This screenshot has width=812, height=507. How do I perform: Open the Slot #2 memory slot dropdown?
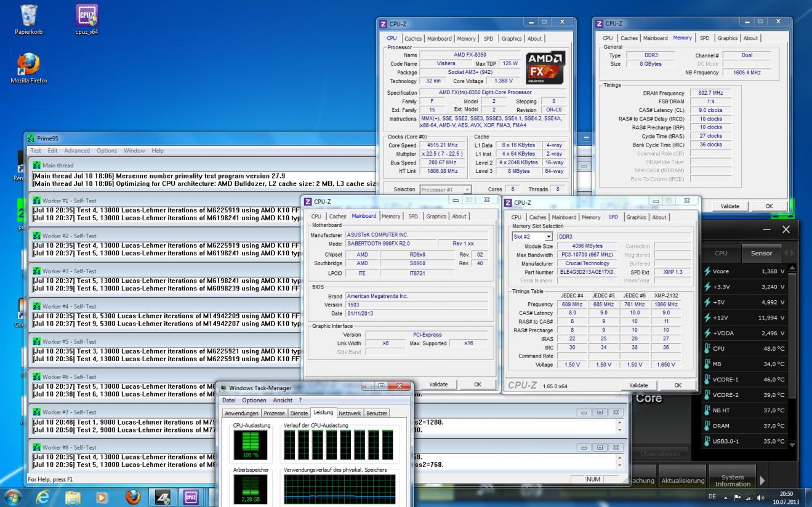click(x=548, y=236)
